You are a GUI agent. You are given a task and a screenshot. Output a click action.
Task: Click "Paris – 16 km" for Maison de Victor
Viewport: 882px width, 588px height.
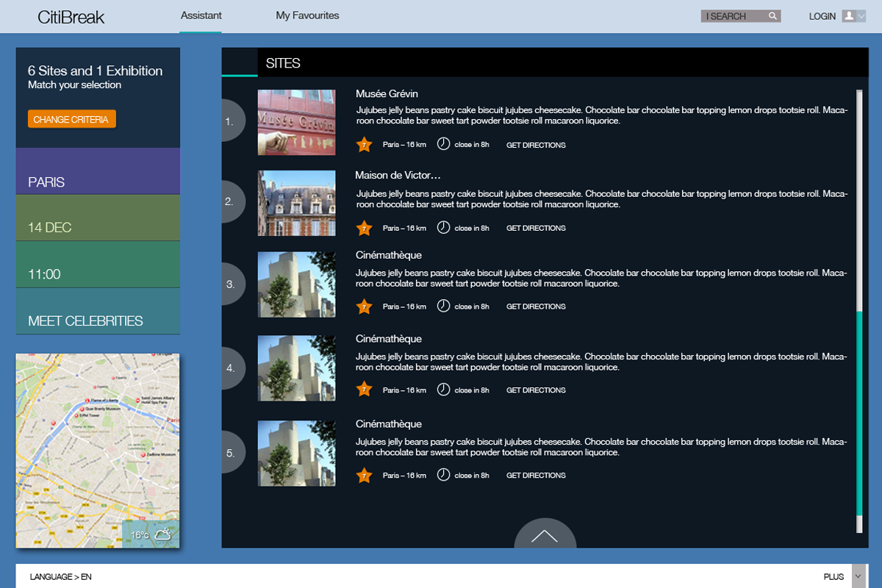[x=404, y=229]
